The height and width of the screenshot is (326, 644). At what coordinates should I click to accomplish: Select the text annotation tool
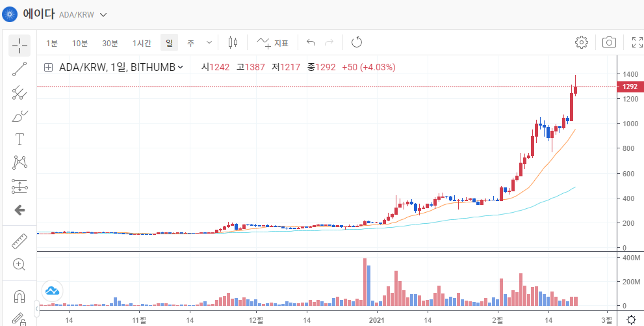(19, 139)
